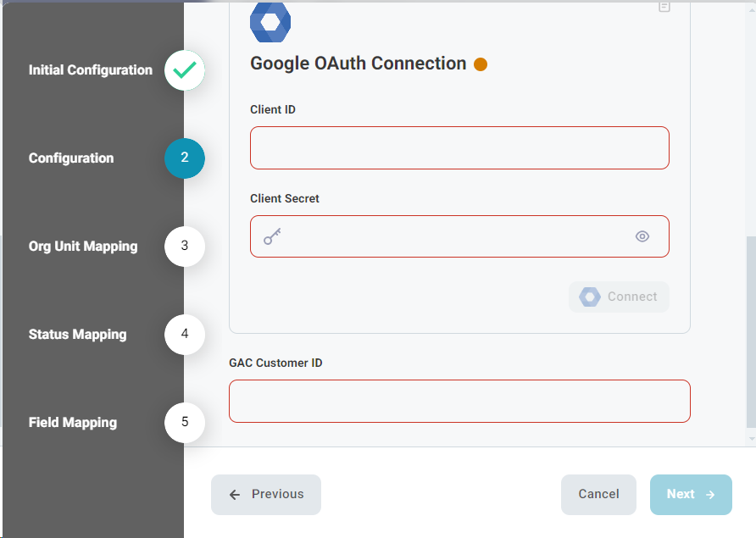Toggle Client Secret visibility eye icon
The image size is (756, 538).
(x=642, y=236)
